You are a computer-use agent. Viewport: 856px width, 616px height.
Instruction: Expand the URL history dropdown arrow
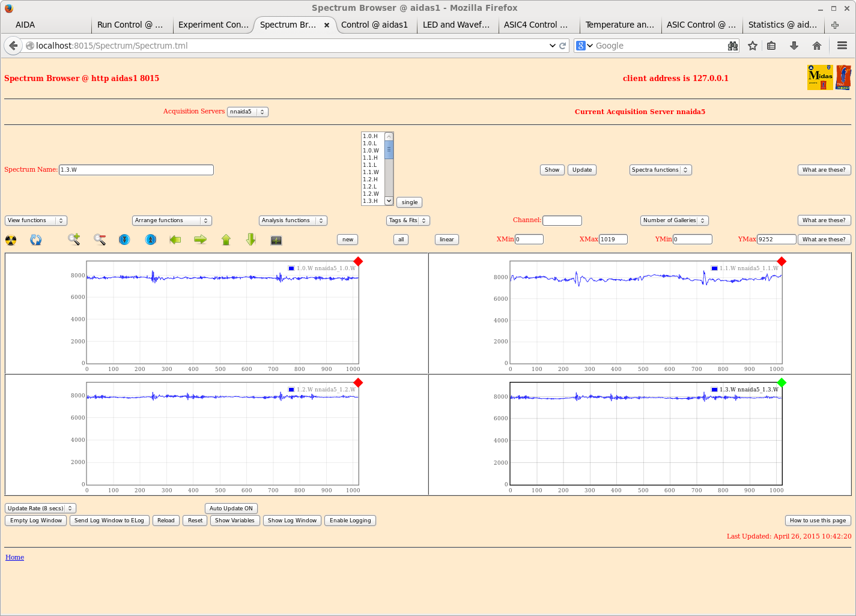552,46
